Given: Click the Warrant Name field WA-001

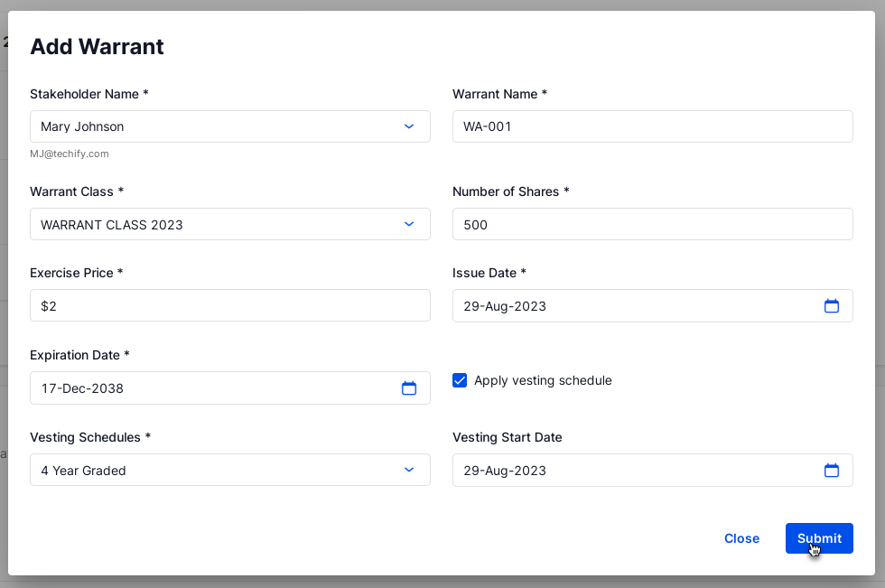Looking at the screenshot, I should pos(650,126).
